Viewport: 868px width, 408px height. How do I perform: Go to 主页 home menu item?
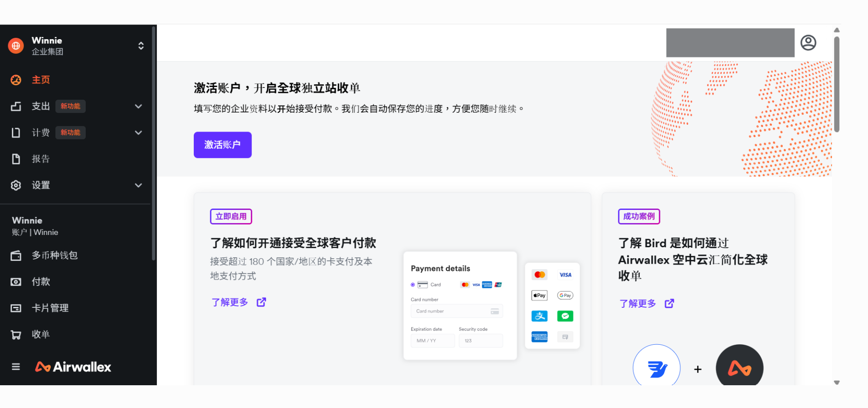click(x=41, y=80)
